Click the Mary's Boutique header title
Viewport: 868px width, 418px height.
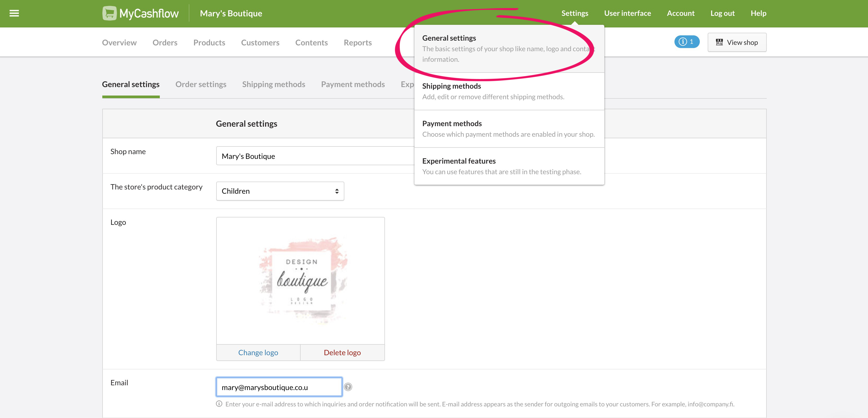click(x=231, y=13)
